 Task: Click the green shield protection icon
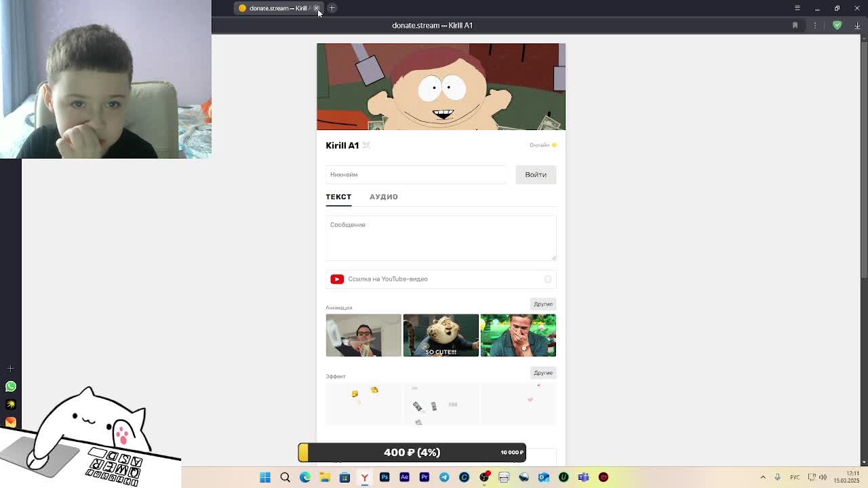(837, 25)
